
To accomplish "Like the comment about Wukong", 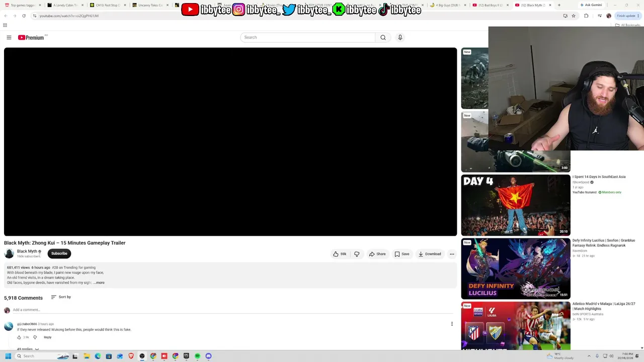I will (x=19, y=337).
